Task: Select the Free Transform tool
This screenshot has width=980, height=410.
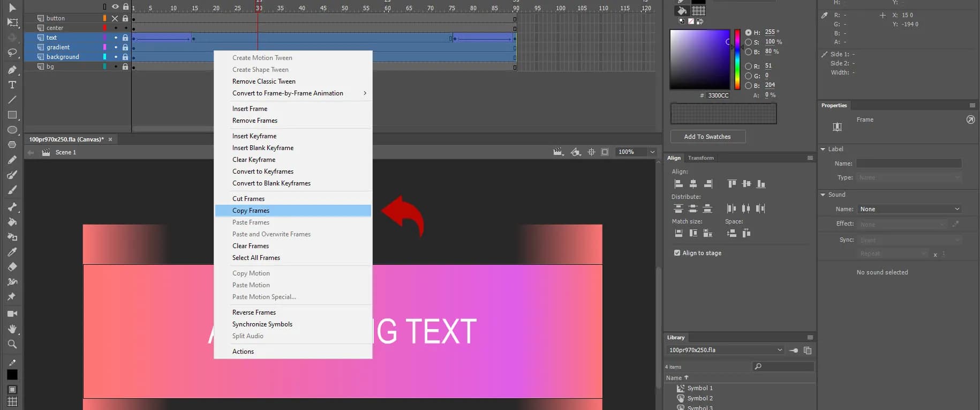Action: click(12, 23)
